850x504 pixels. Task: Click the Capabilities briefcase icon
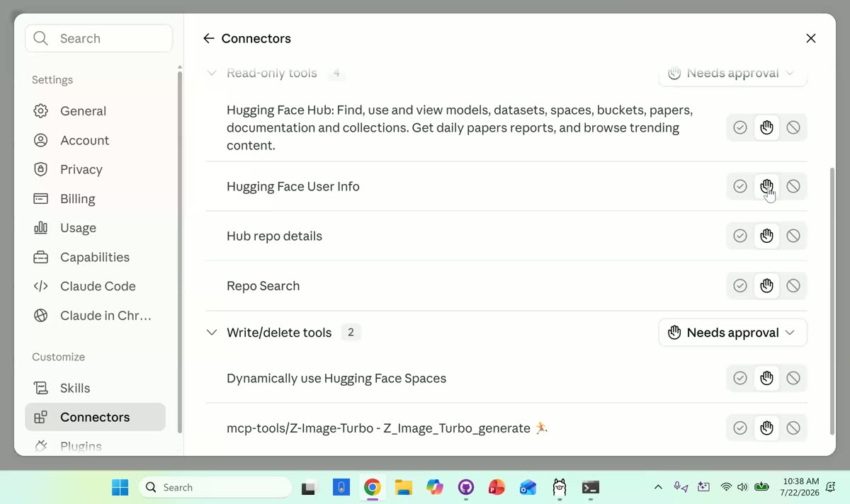click(41, 257)
